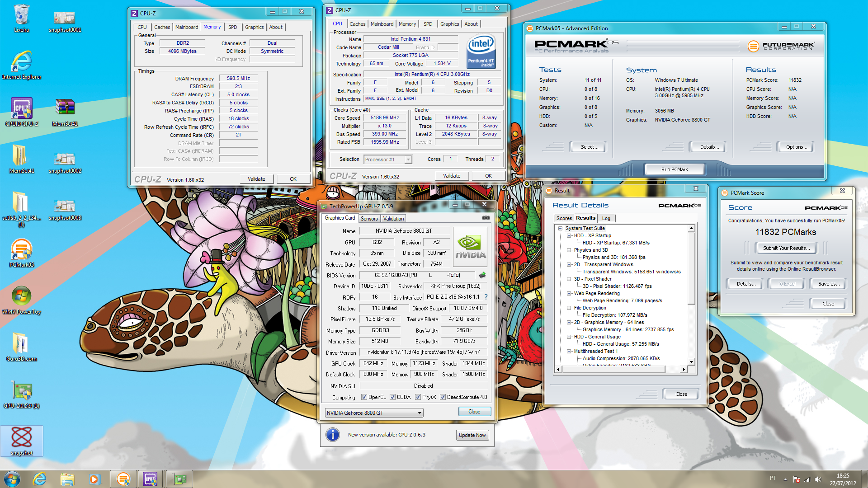Select the snaphsot0002 desktop icon
The height and width of the screenshot is (488, 868).
(x=65, y=162)
